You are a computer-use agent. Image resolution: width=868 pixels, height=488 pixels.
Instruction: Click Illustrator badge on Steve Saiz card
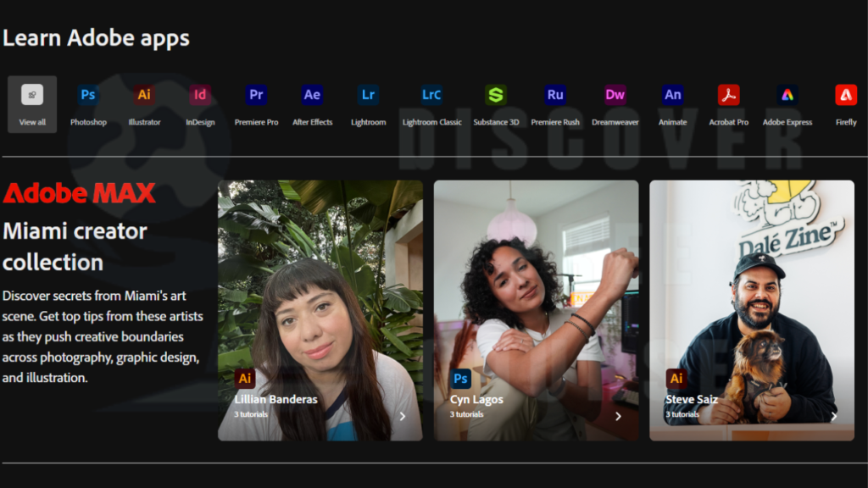676,379
